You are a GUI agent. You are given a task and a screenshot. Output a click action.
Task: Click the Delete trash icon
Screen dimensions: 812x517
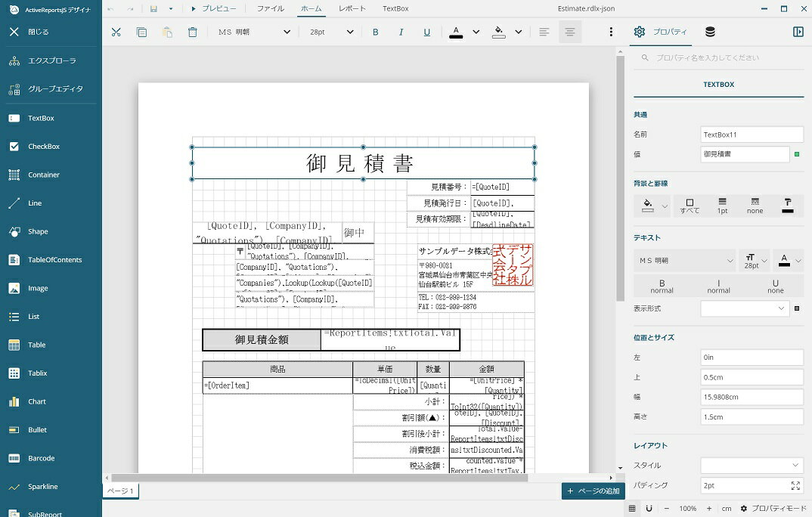click(192, 32)
